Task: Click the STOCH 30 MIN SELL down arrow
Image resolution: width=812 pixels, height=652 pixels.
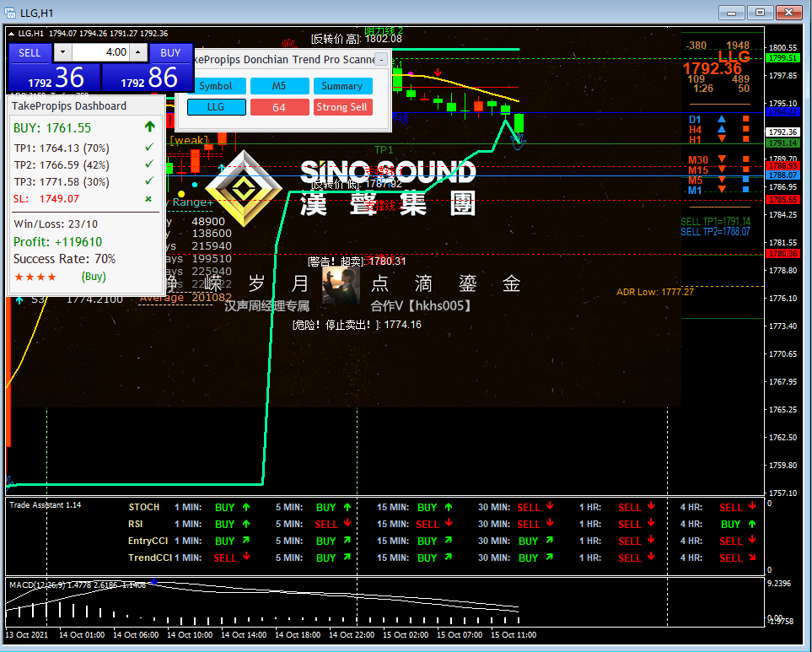Action: coord(550,506)
